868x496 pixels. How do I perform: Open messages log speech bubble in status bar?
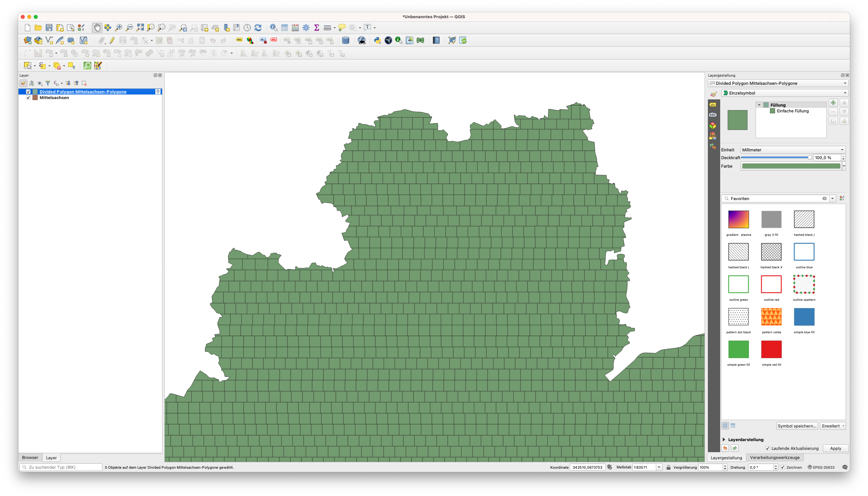[845, 467]
